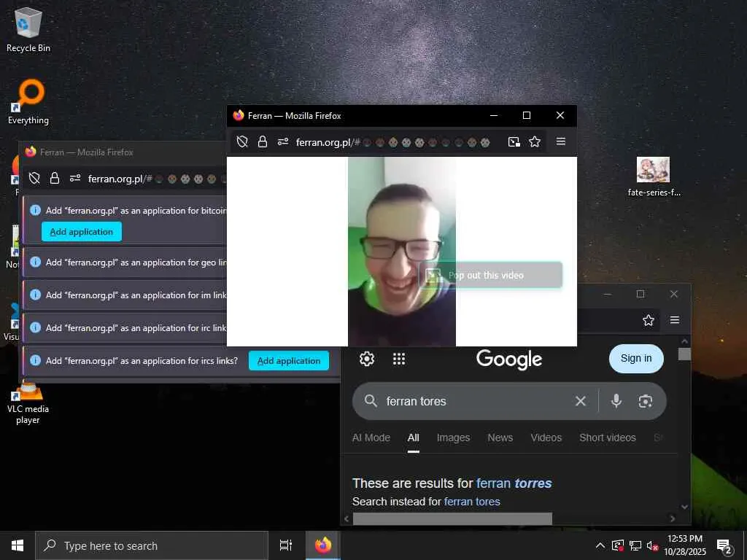This screenshot has width=747, height=560.
Task: Click the Firefox taskbar icon
Action: (322, 545)
